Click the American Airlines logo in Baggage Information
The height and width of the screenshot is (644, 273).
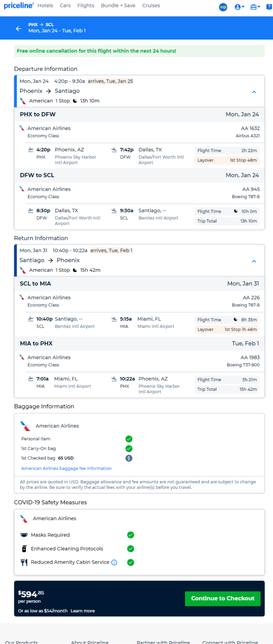pos(25,426)
